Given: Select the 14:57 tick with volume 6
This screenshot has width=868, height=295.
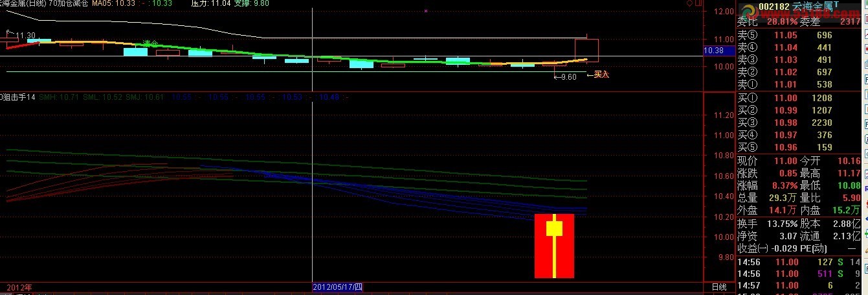Looking at the screenshot, I should coord(799,285).
